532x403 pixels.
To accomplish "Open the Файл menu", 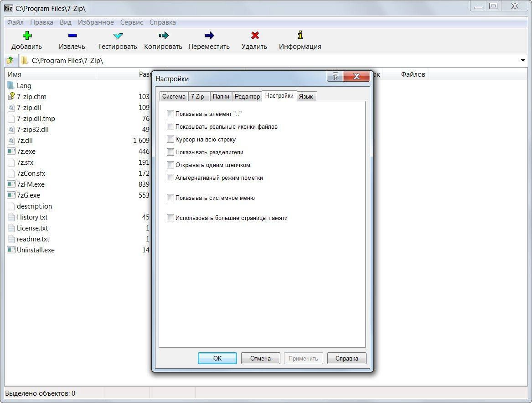I will [x=15, y=22].
